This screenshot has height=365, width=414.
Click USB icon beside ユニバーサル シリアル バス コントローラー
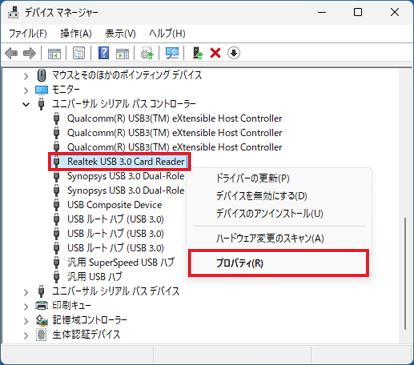tap(41, 104)
